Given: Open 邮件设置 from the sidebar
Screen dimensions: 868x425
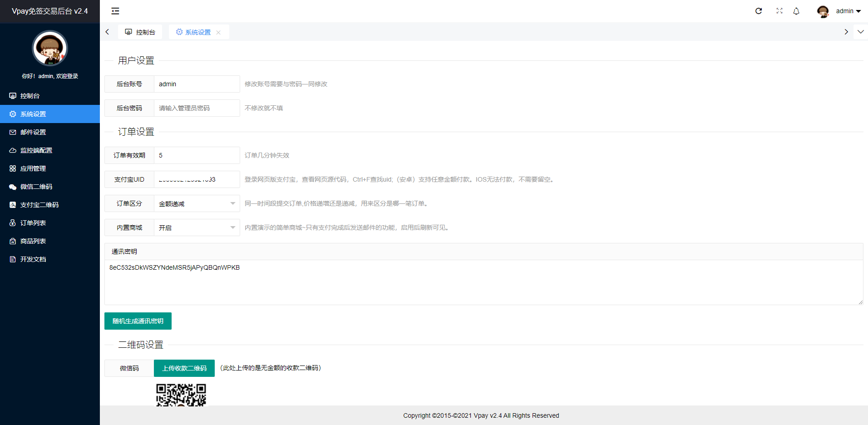Looking at the screenshot, I should pos(33,132).
